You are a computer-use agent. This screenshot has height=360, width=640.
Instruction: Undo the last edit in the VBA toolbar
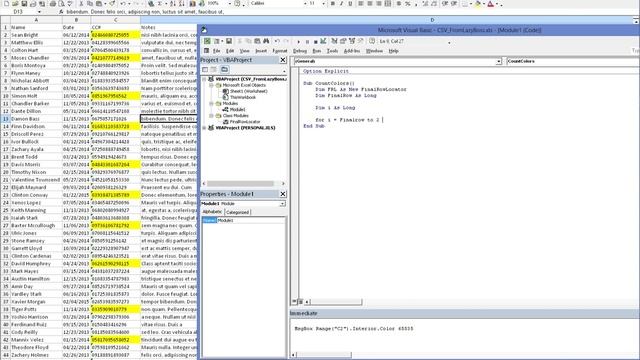[277, 41]
